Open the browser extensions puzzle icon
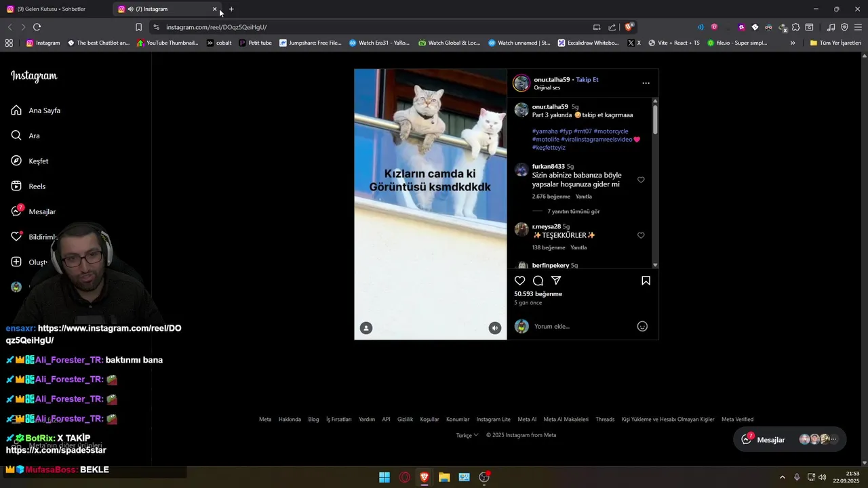Screen dimensions: 868x488 tap(795, 27)
